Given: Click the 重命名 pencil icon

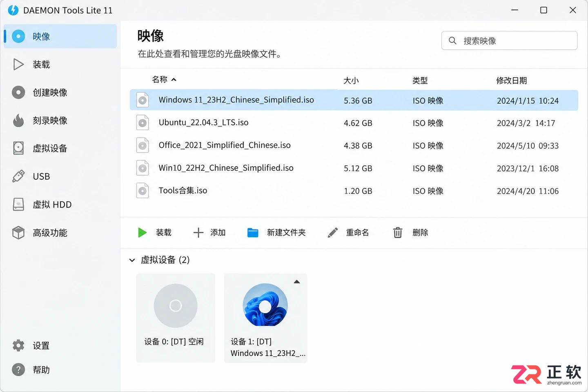Looking at the screenshot, I should (333, 233).
